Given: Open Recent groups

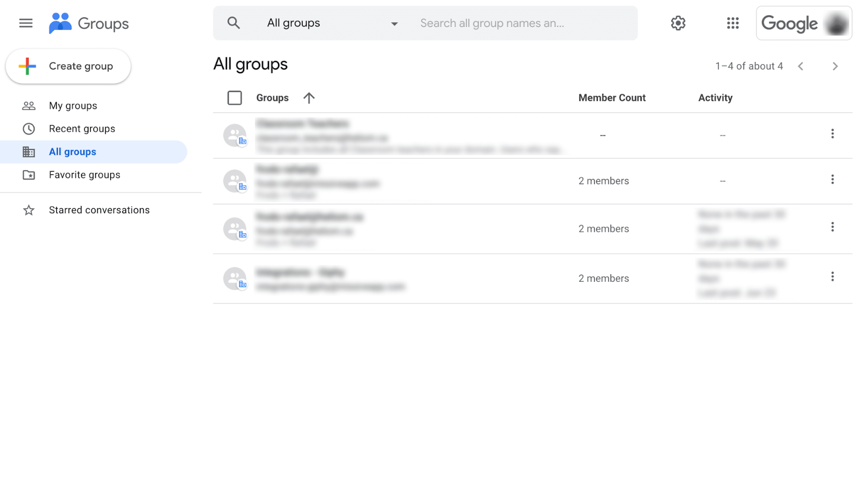Looking at the screenshot, I should click(x=82, y=129).
